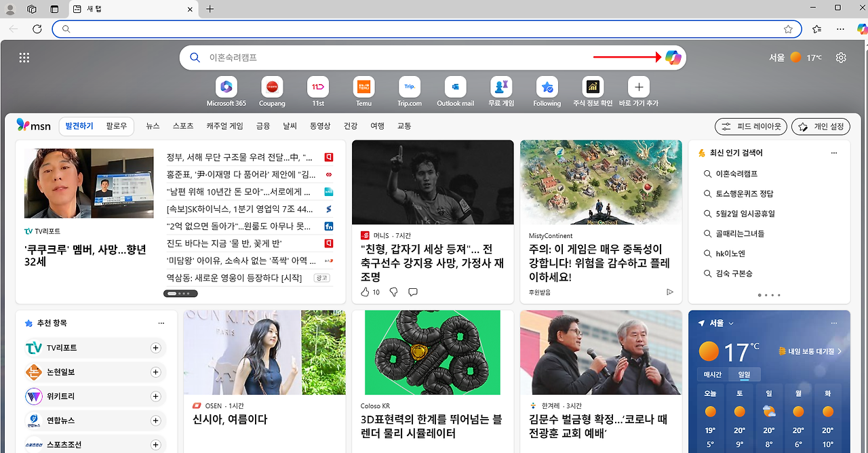Switch weather view to 일일

(x=745, y=375)
